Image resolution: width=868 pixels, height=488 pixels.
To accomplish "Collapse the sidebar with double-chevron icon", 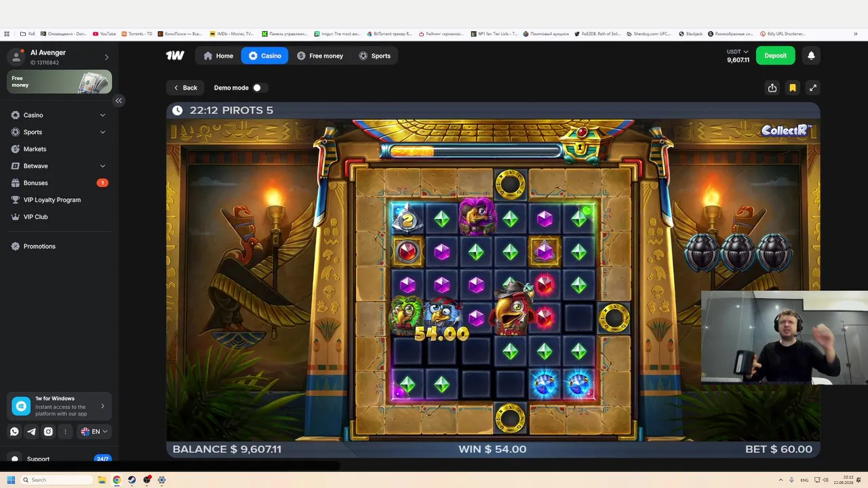I will (x=119, y=100).
